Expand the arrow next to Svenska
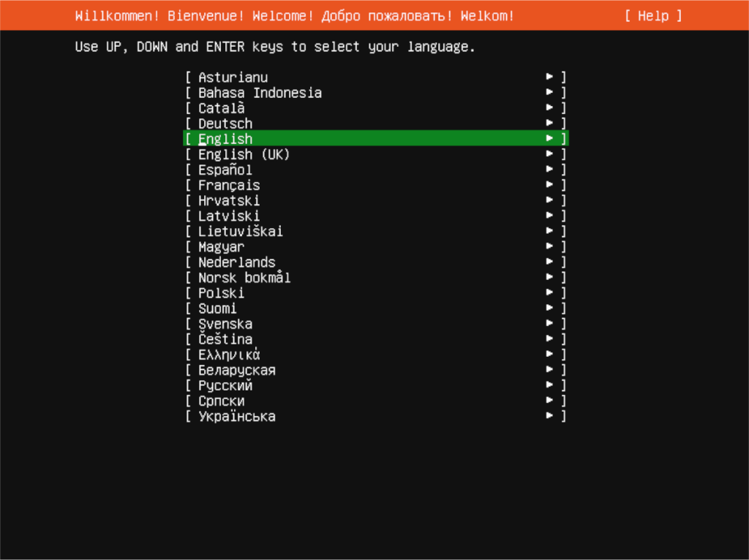This screenshot has width=749, height=560. click(x=549, y=323)
